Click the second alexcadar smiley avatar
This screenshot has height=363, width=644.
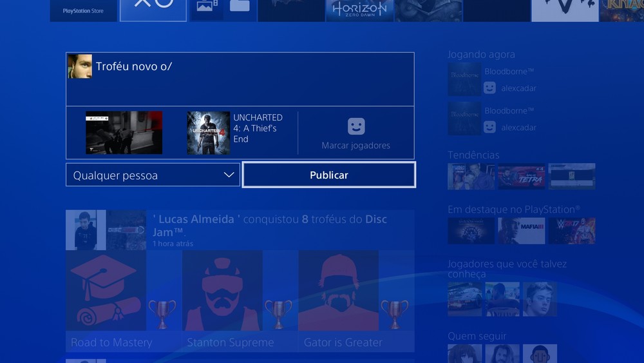[x=489, y=127]
